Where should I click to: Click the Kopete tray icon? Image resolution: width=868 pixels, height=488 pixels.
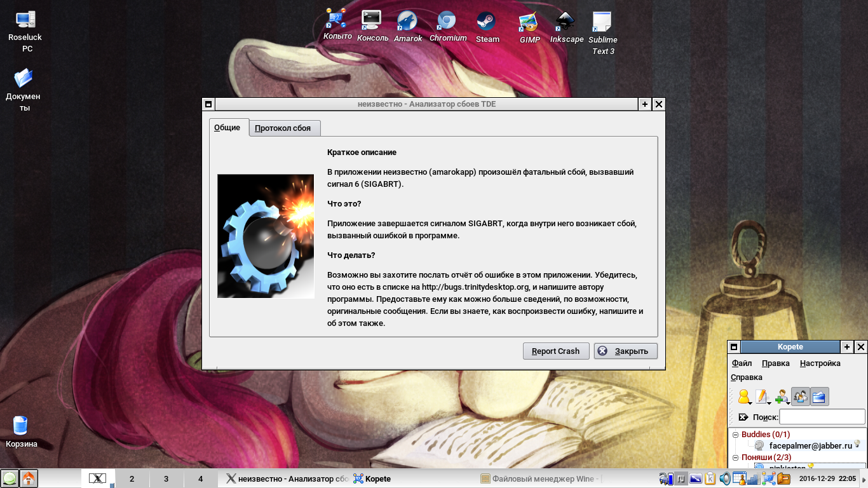coord(769,478)
